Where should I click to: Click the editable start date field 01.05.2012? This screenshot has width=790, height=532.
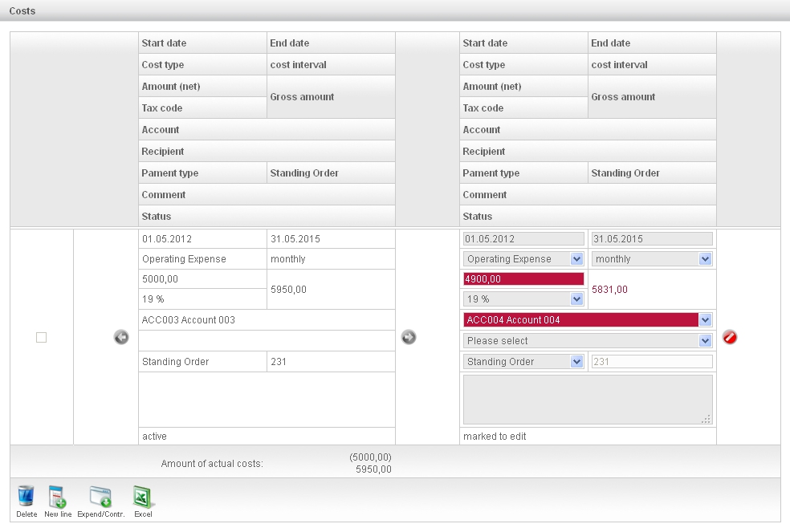(x=523, y=239)
